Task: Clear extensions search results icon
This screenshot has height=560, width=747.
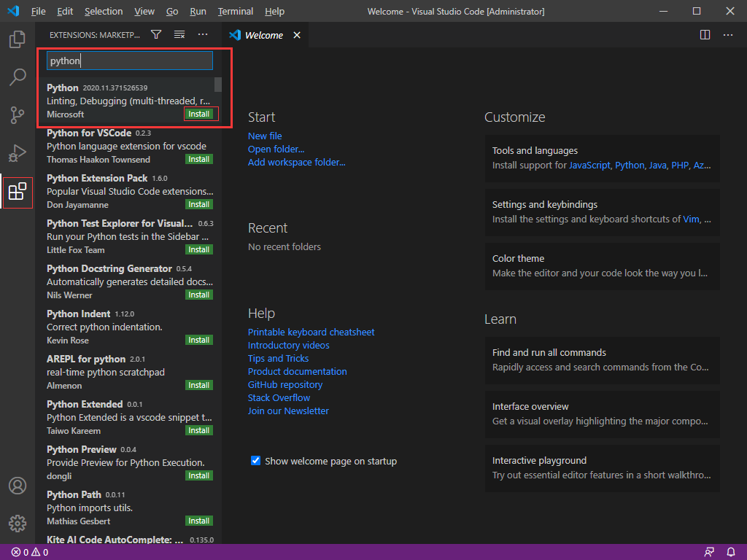Action: tap(179, 34)
